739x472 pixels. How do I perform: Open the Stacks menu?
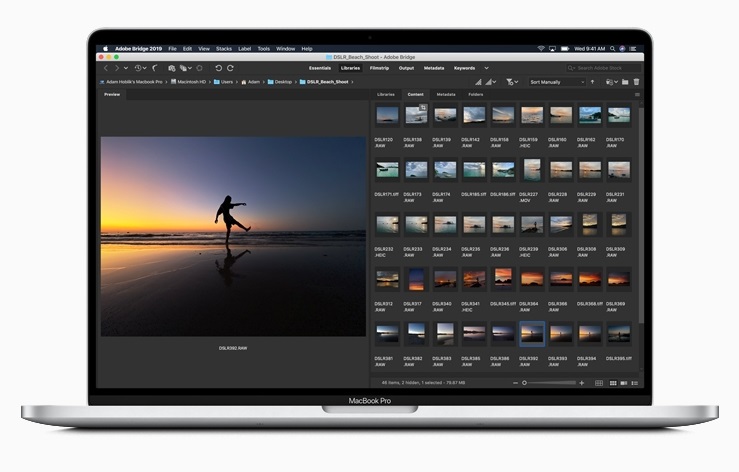pyautogui.click(x=224, y=49)
